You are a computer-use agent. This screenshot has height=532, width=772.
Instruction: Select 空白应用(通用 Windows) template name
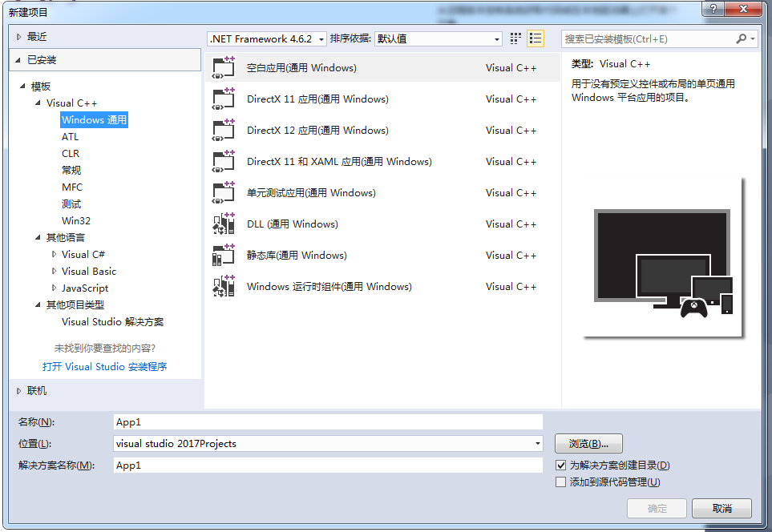click(301, 68)
